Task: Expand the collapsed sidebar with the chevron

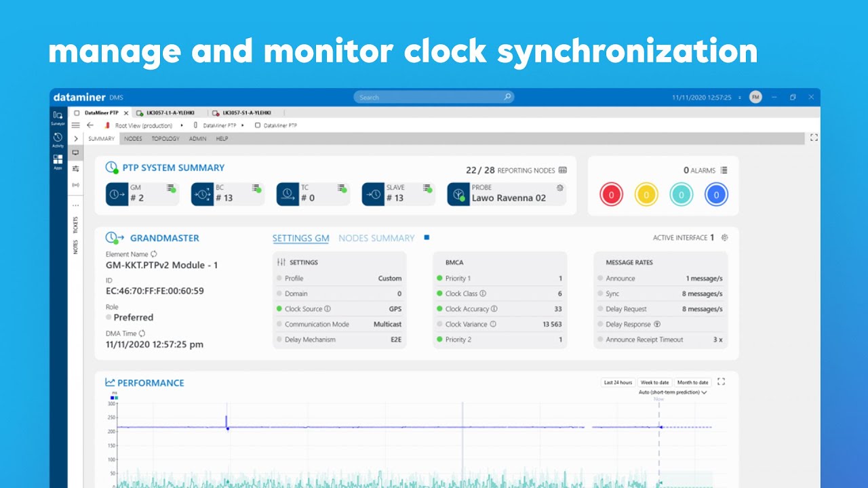Action: [x=76, y=138]
